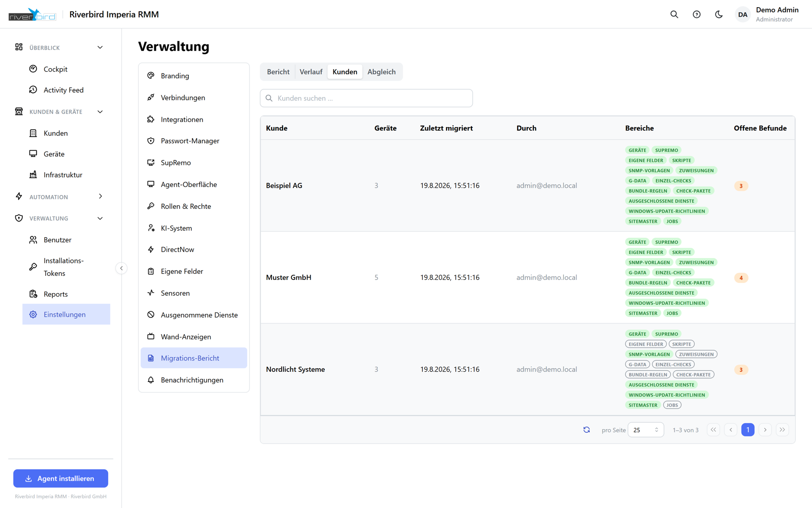The image size is (812, 508).
Task: Open the help question mark icon
Action: pyautogui.click(x=696, y=14)
